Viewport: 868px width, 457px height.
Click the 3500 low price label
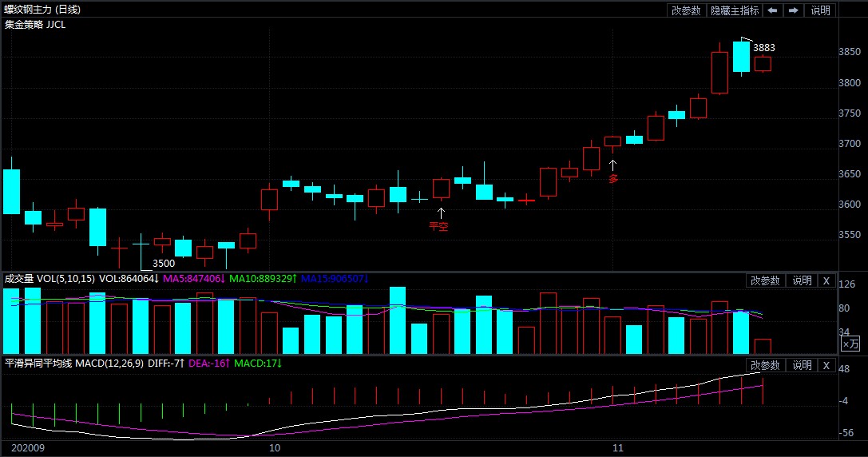[163, 263]
